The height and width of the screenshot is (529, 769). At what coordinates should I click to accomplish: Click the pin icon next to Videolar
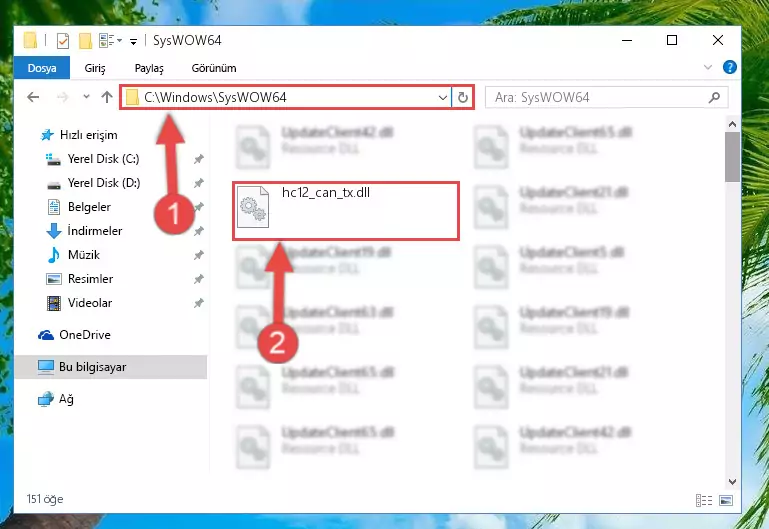(198, 303)
